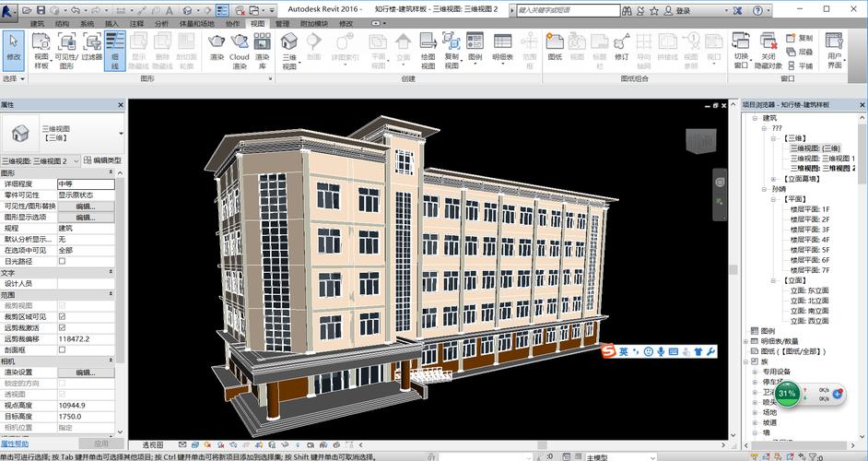Open 可见性/图形 visibility graphics tool

[x=66, y=51]
